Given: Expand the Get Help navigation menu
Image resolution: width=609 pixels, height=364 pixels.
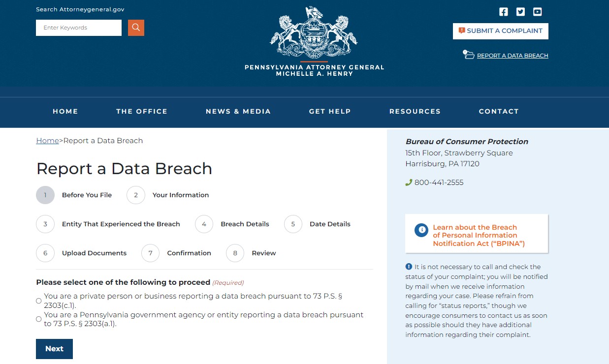Looking at the screenshot, I should 330,111.
